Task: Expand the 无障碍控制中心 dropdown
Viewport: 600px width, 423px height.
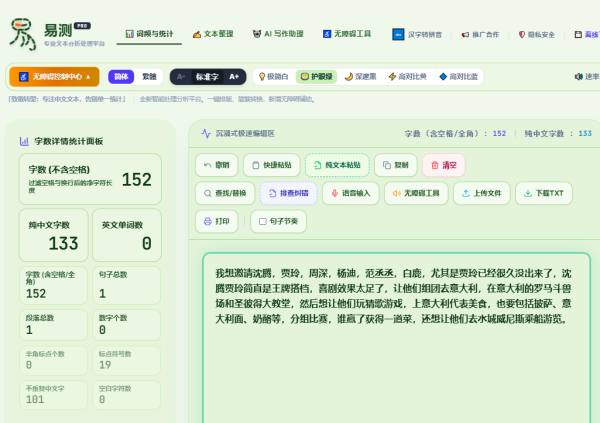Action: (x=54, y=77)
